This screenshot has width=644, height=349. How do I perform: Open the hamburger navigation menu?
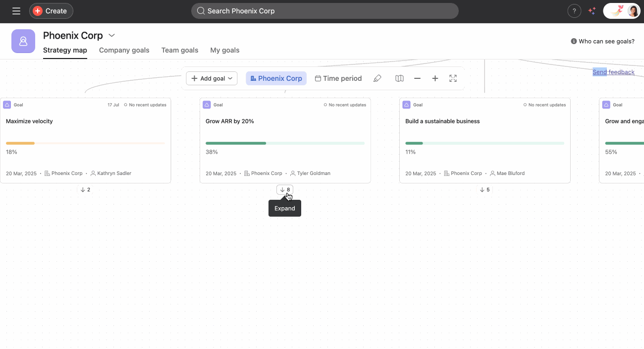[16, 11]
